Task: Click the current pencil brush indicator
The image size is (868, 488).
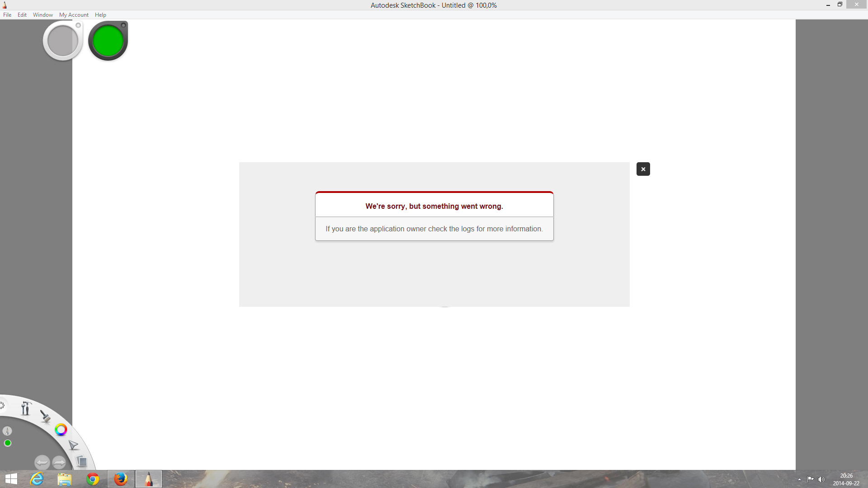Action: [7, 431]
